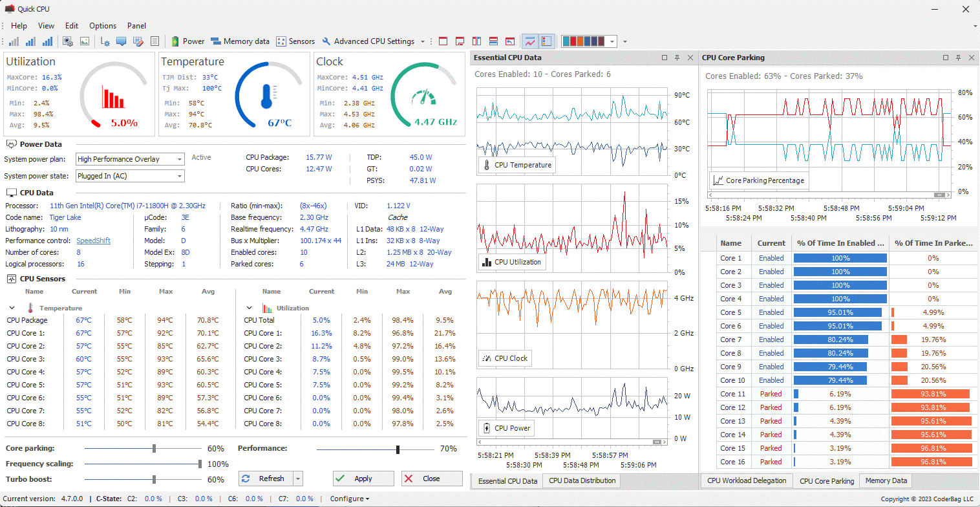Pin the Essential CPU Data panel
The height and width of the screenshot is (507, 980).
[x=677, y=58]
